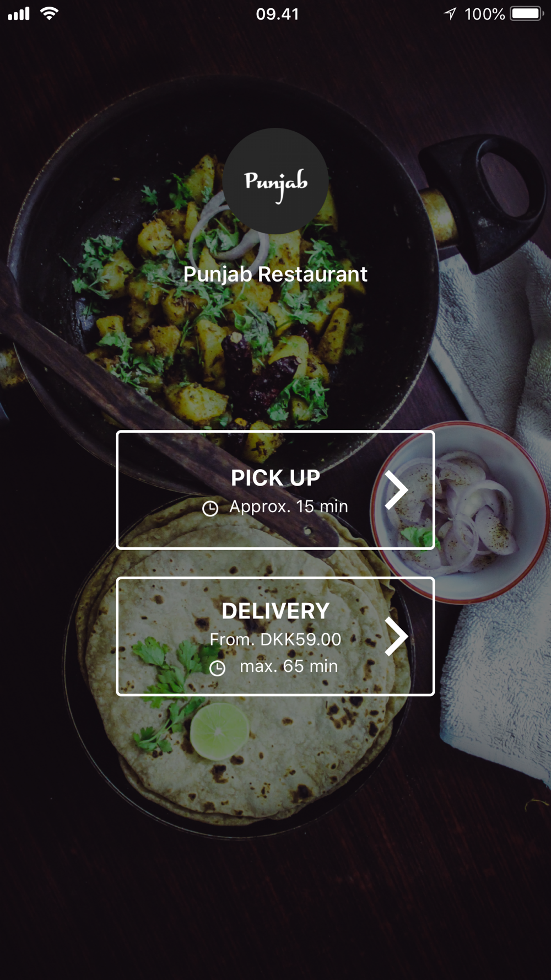
Task: Select the DELIVERY heading
Action: tap(275, 611)
